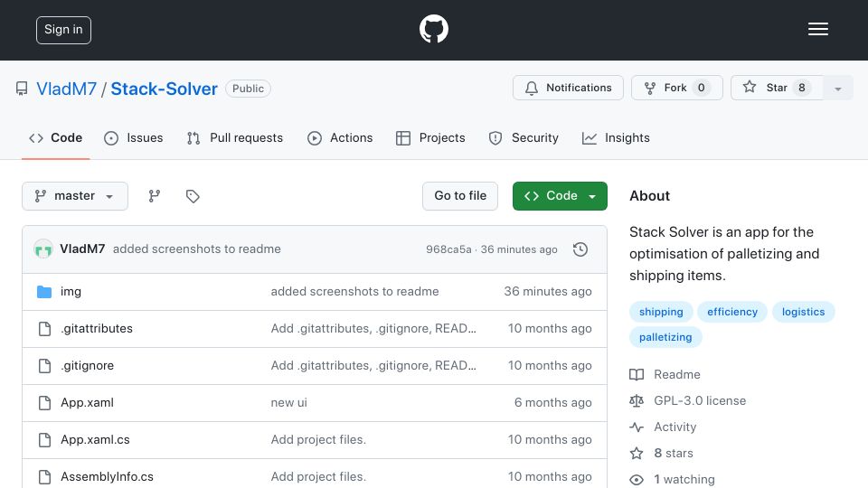868x488 pixels.
Task: Click the repository icon beside VladM7
Action: [x=22, y=89]
